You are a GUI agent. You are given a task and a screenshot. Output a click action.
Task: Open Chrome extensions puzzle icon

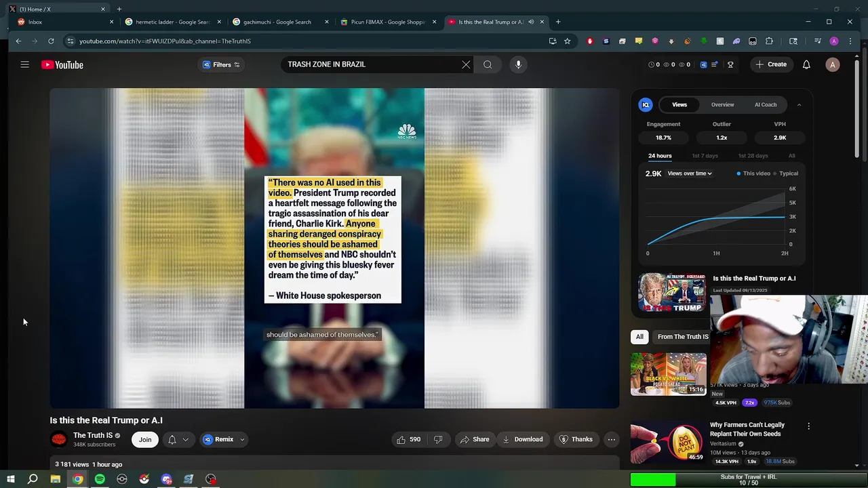coord(769,41)
